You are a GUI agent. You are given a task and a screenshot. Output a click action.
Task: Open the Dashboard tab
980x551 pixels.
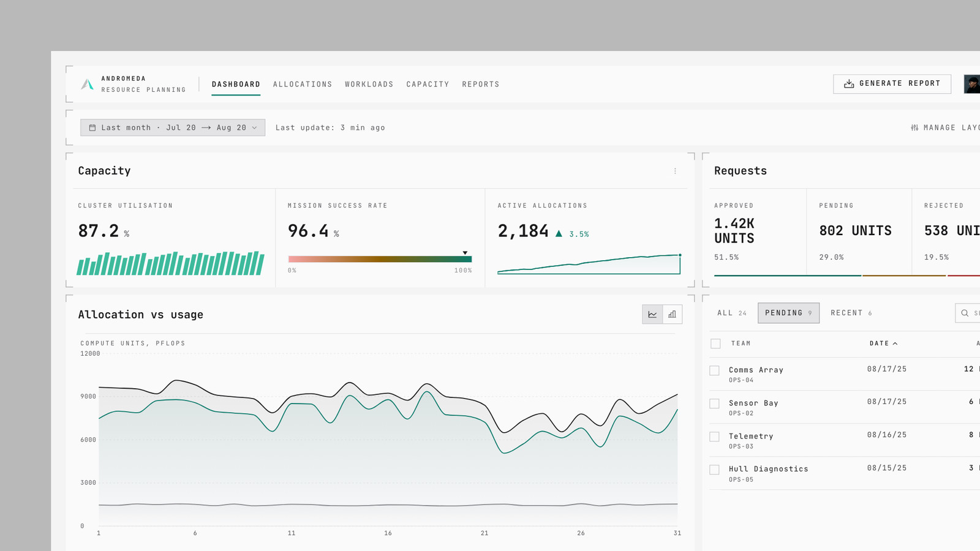236,84
